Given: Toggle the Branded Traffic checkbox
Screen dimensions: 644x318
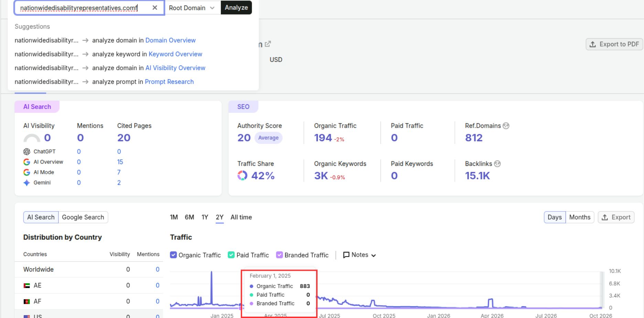Looking at the screenshot, I should pos(279,255).
